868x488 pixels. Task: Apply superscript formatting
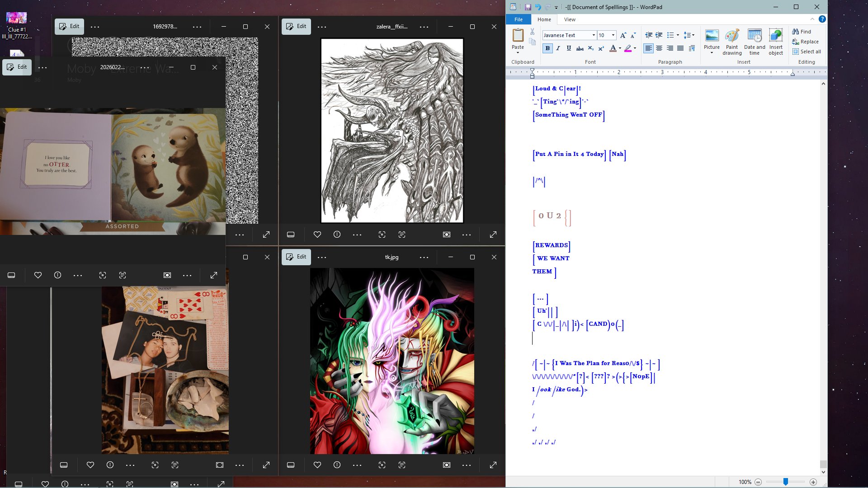(x=601, y=48)
